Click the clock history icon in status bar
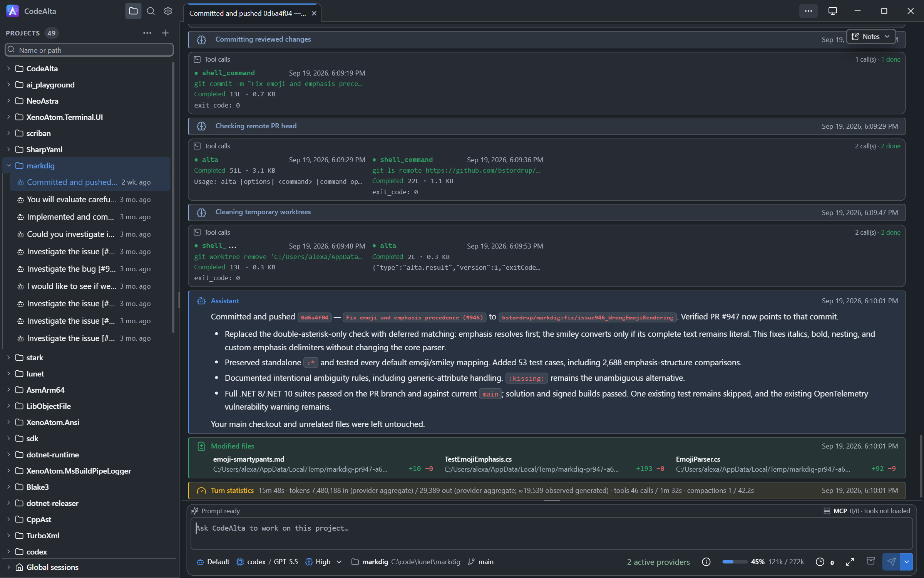The height and width of the screenshot is (578, 924). (x=820, y=562)
